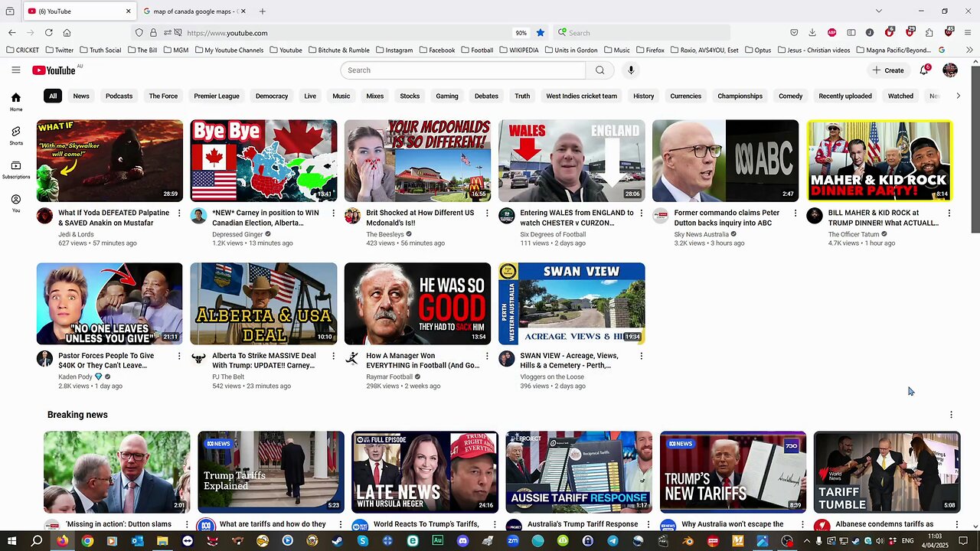This screenshot has height=551, width=980.
Task: Open the You section in sidebar
Action: (x=16, y=203)
